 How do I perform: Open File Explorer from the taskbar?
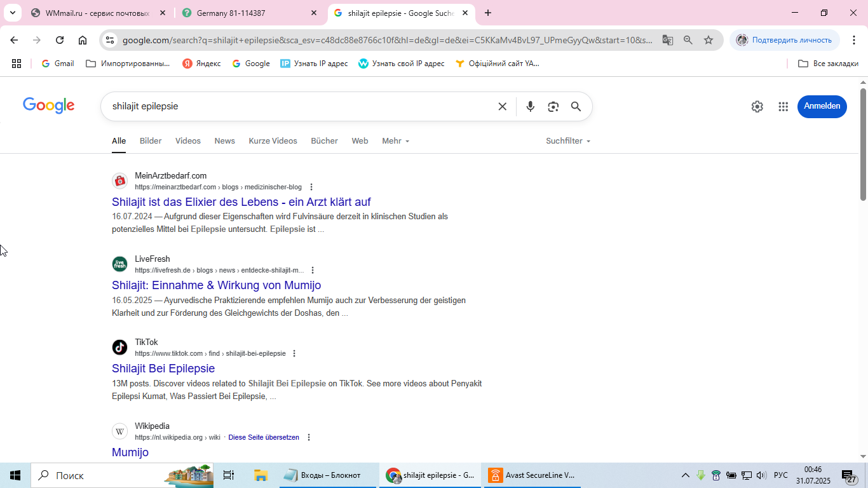(x=261, y=475)
